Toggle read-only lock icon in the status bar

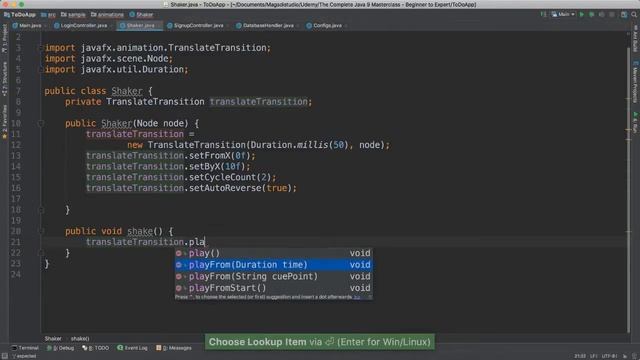pos(624,356)
